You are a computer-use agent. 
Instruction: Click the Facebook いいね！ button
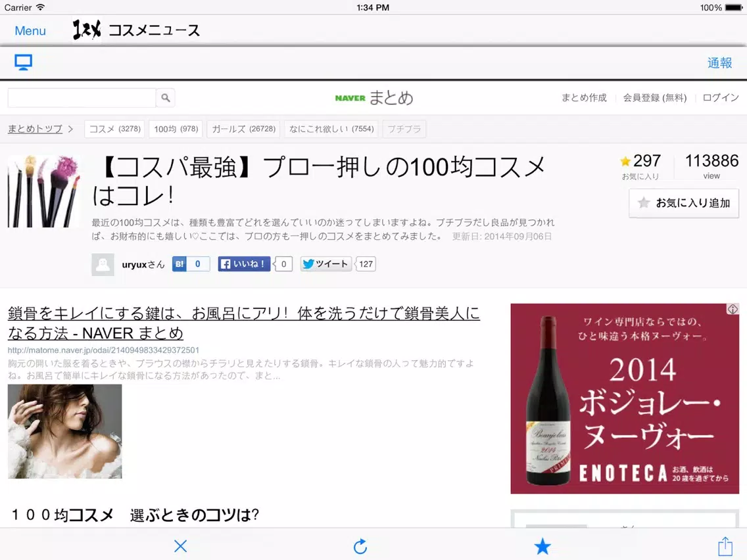tap(244, 264)
